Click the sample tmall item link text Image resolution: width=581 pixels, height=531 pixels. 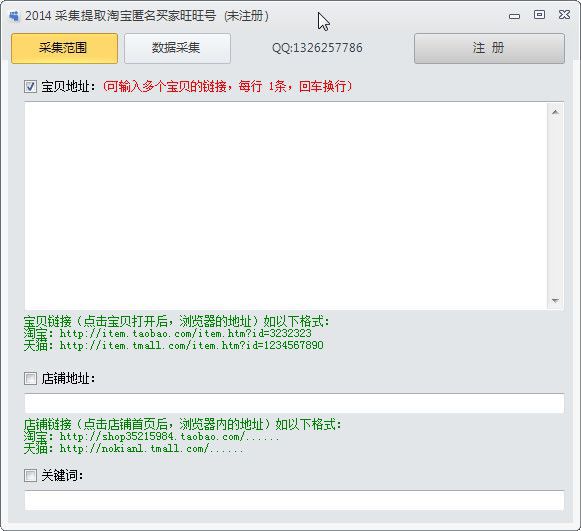coord(191,346)
